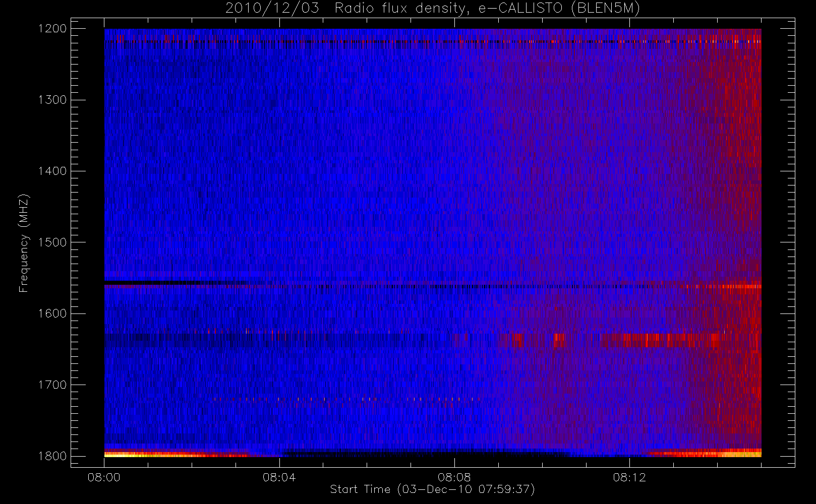This screenshot has width=816, height=504.
Task: Select the 1400 frequency axis label
Action: (x=52, y=171)
